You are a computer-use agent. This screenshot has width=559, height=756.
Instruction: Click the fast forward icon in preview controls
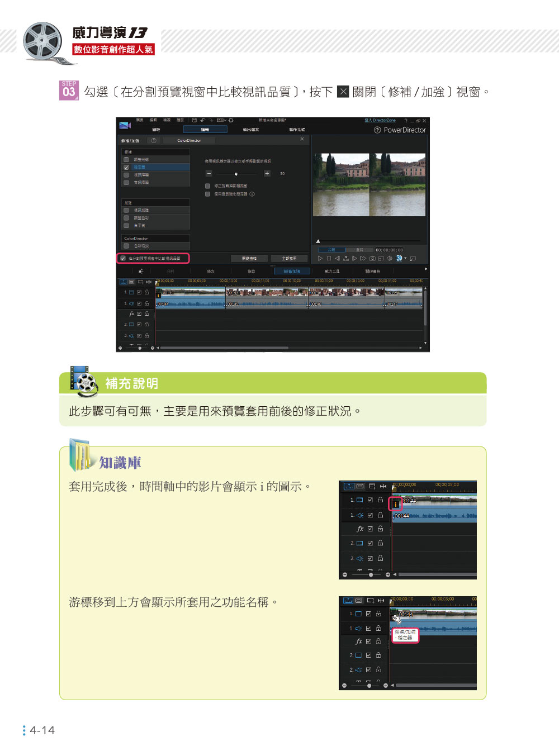(x=363, y=259)
